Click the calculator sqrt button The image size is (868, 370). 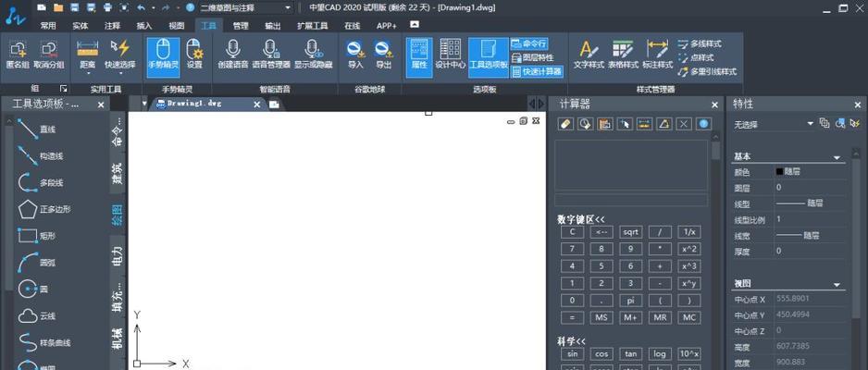click(x=630, y=232)
